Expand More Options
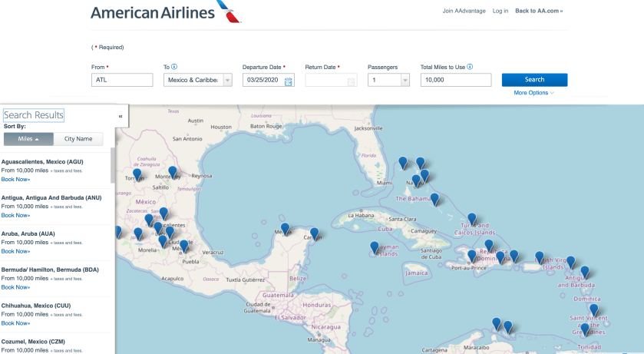Viewport: 644px width, 354px height. click(x=534, y=93)
